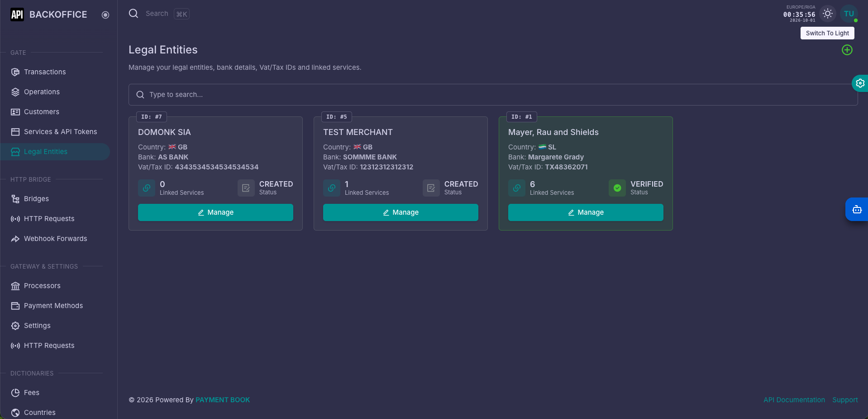Manage the DOMONK SIA entity
The image size is (868, 419).
pos(215,212)
